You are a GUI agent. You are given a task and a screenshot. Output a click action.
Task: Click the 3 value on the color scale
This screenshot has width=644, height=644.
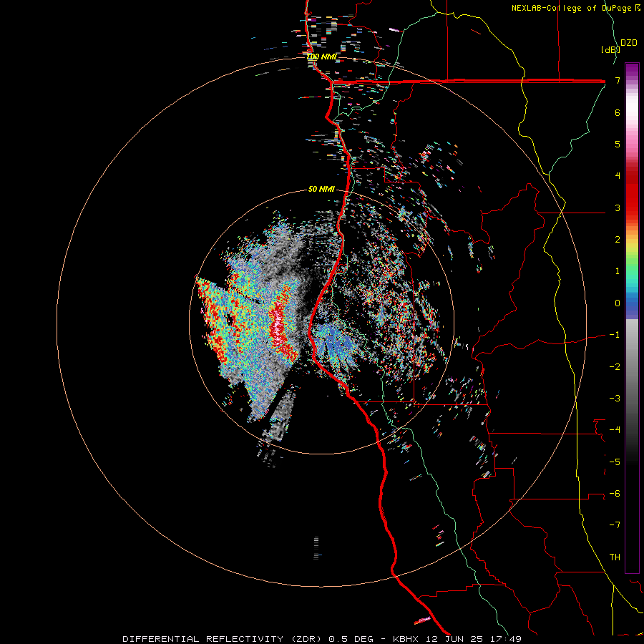click(618, 208)
